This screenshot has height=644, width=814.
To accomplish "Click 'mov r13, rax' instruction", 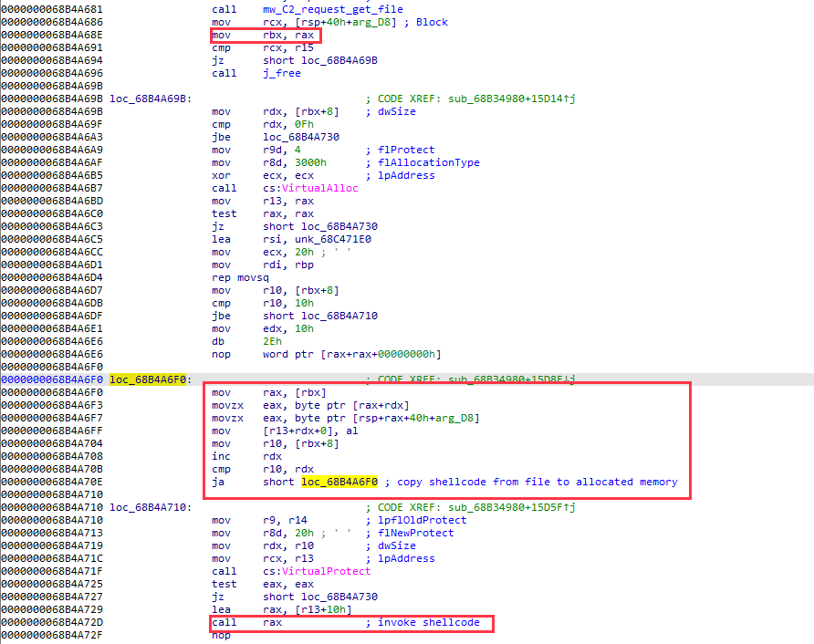I will [263, 201].
